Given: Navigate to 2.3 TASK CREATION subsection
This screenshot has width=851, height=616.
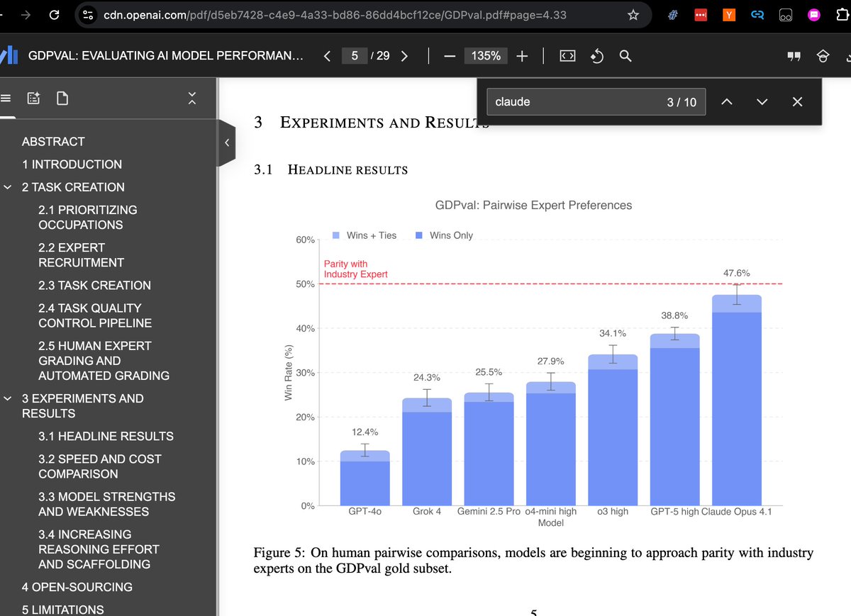Looking at the screenshot, I should click(94, 286).
